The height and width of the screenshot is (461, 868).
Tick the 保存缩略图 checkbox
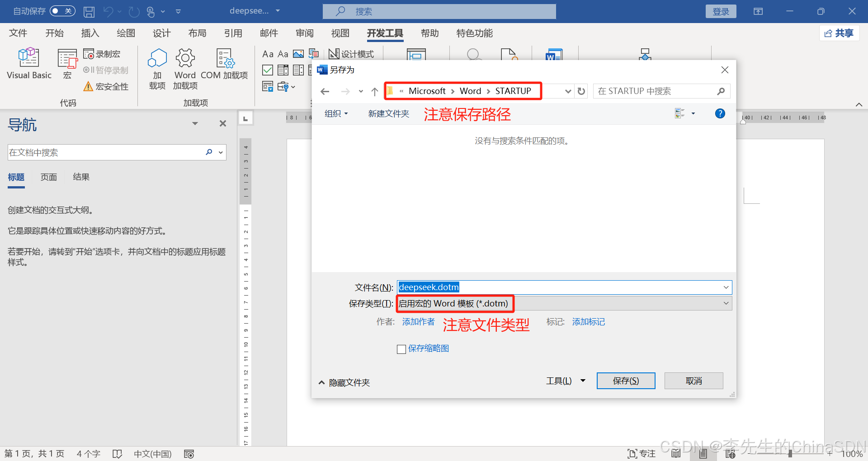coord(401,349)
